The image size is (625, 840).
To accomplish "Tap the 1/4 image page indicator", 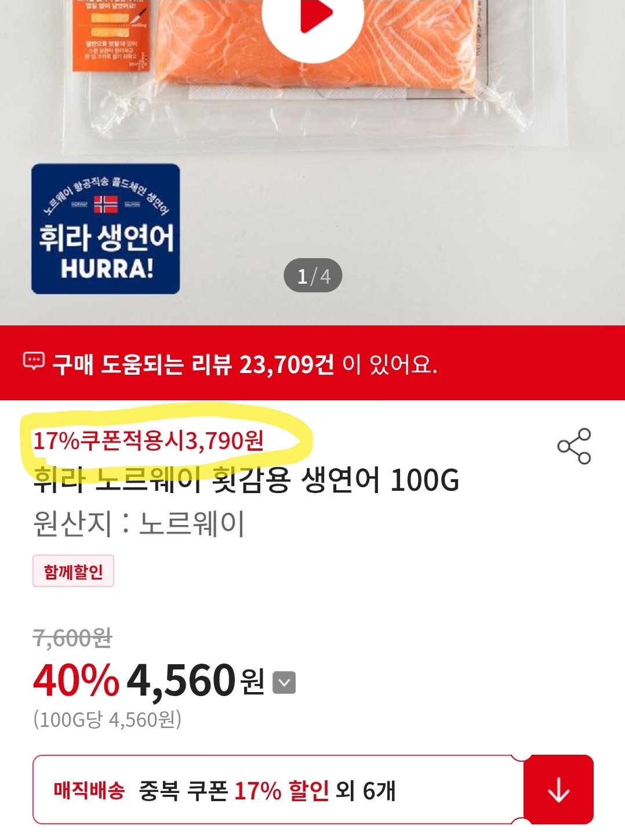I will pos(313,276).
